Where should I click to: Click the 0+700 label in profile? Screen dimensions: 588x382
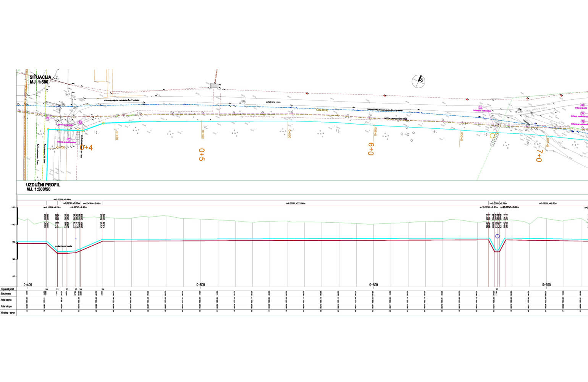point(546,285)
